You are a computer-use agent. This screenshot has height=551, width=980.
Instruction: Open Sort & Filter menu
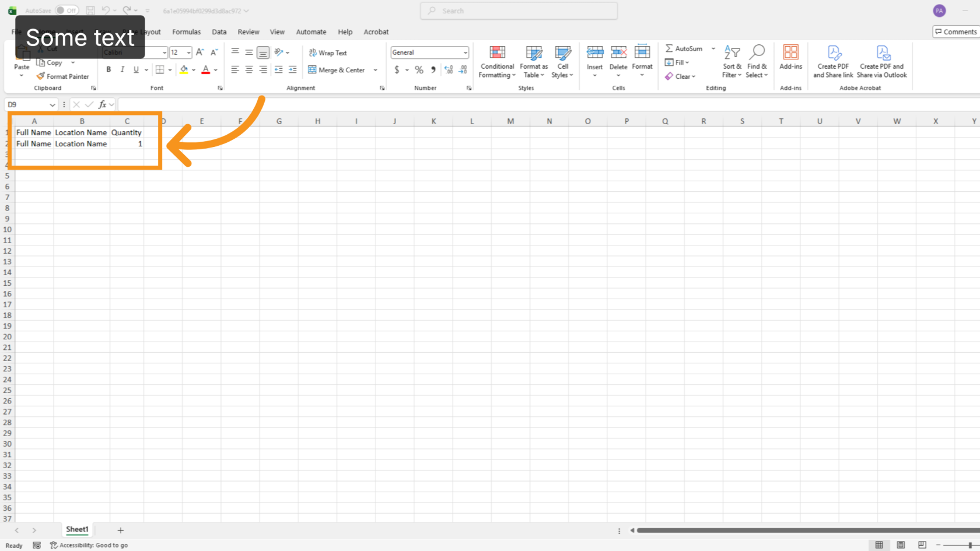[x=731, y=62]
